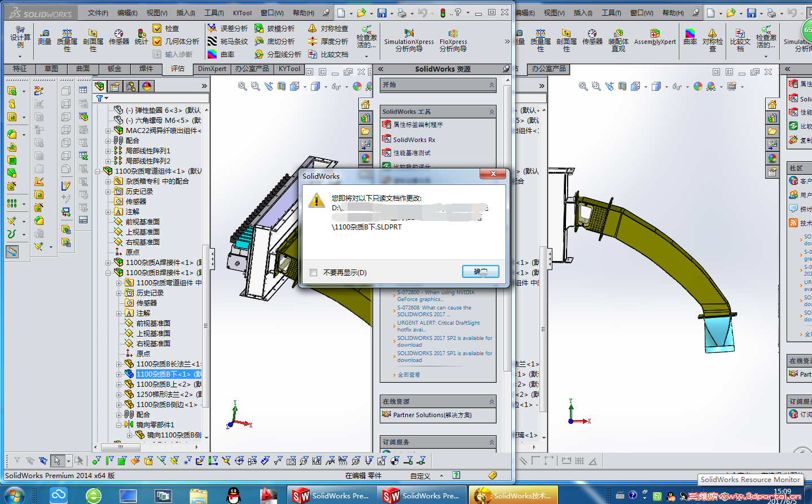Collapse the 开始 section in resources pane

coord(491,85)
